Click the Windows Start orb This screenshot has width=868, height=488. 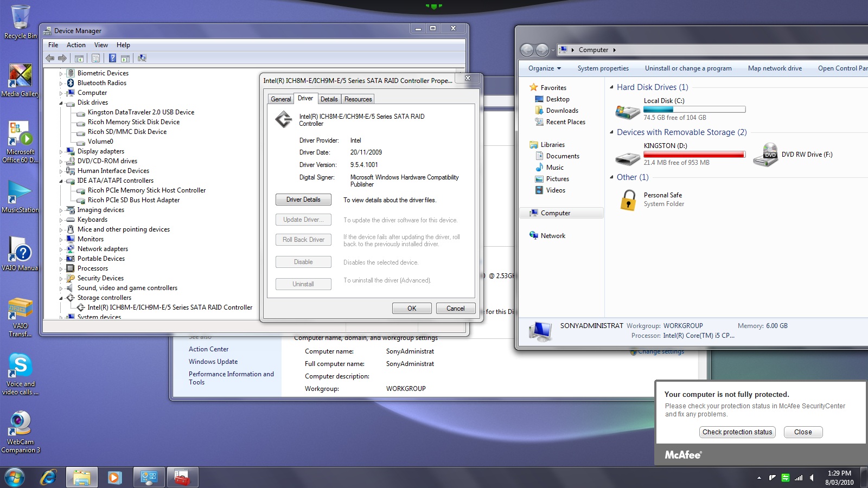(x=15, y=478)
